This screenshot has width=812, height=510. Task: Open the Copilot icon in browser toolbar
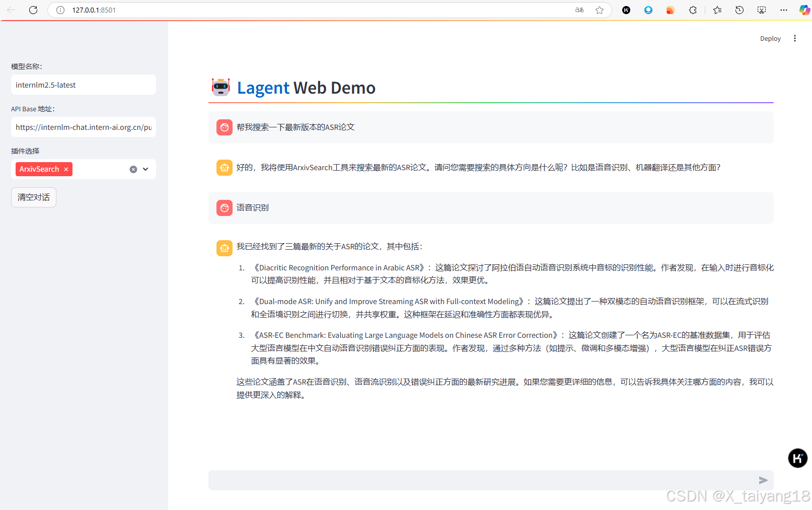click(x=804, y=10)
